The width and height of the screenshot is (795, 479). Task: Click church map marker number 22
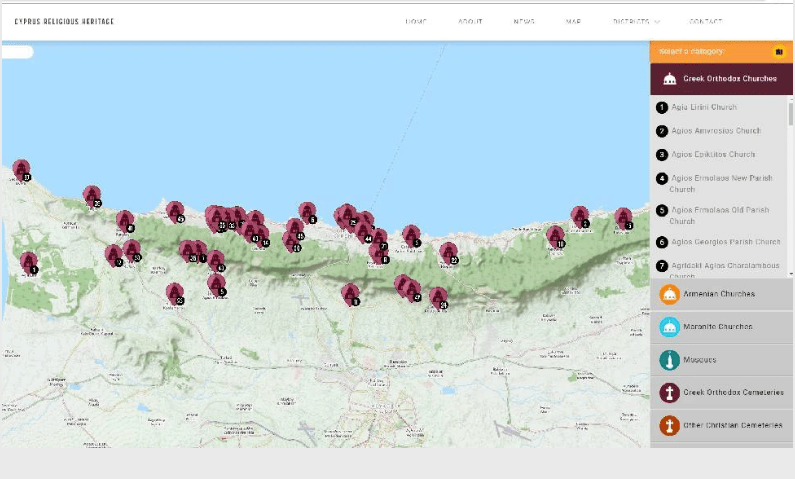tap(449, 253)
